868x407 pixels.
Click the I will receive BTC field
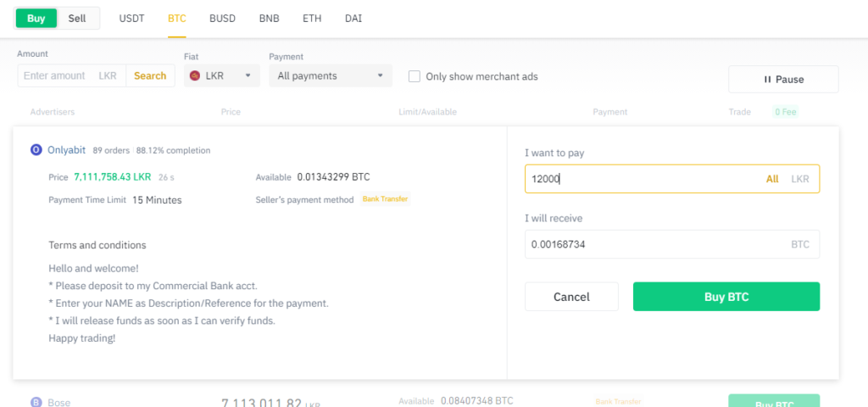click(x=672, y=244)
